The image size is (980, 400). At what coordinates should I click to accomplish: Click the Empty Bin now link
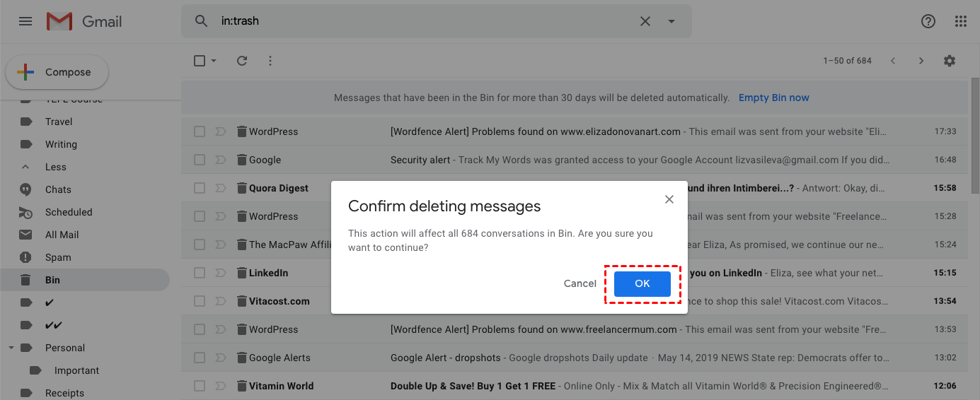coord(773,98)
